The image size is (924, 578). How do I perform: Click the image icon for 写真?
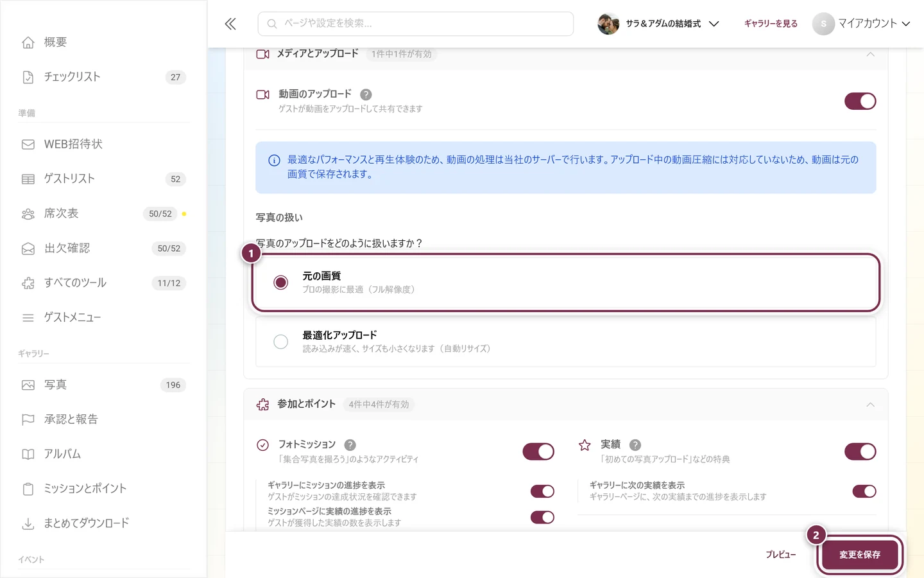point(28,385)
